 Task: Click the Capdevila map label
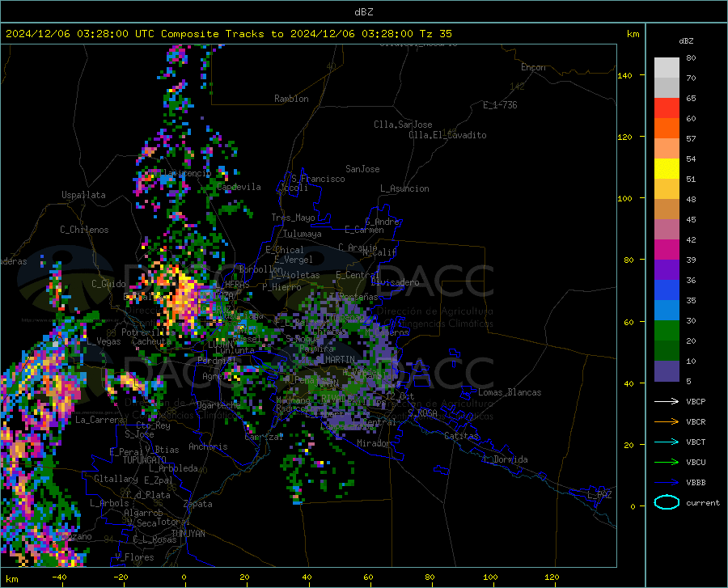tap(239, 187)
